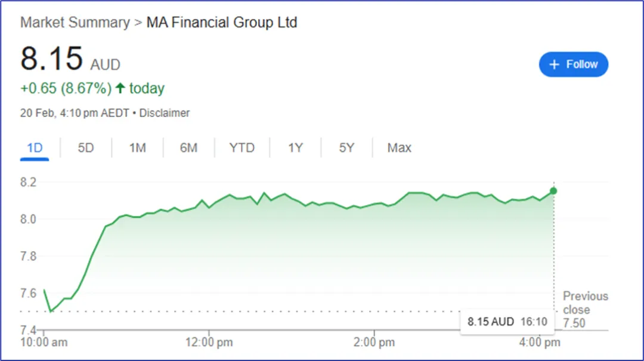The image size is (644, 361).
Task: Click the 12:00 pm time axis label
Action: coord(209,343)
